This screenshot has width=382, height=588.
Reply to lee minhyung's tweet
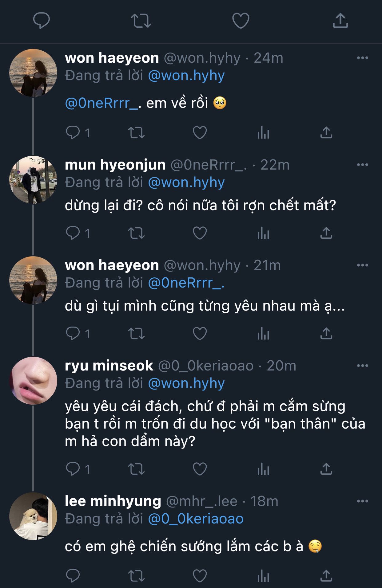pyautogui.click(x=73, y=576)
